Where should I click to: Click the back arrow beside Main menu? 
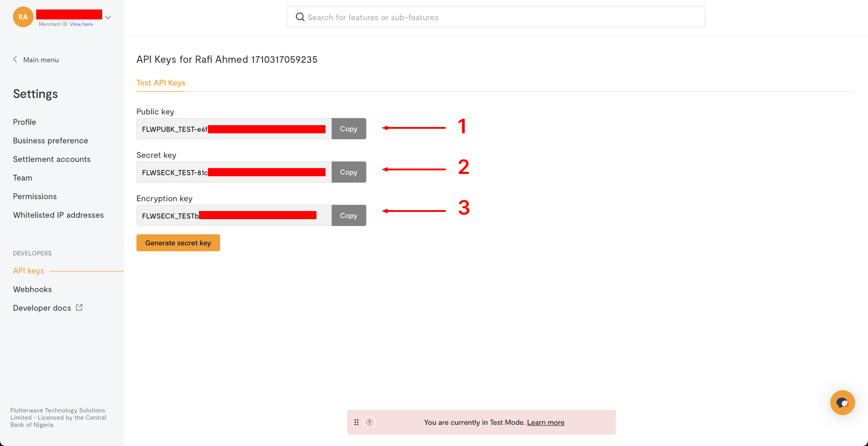15,60
